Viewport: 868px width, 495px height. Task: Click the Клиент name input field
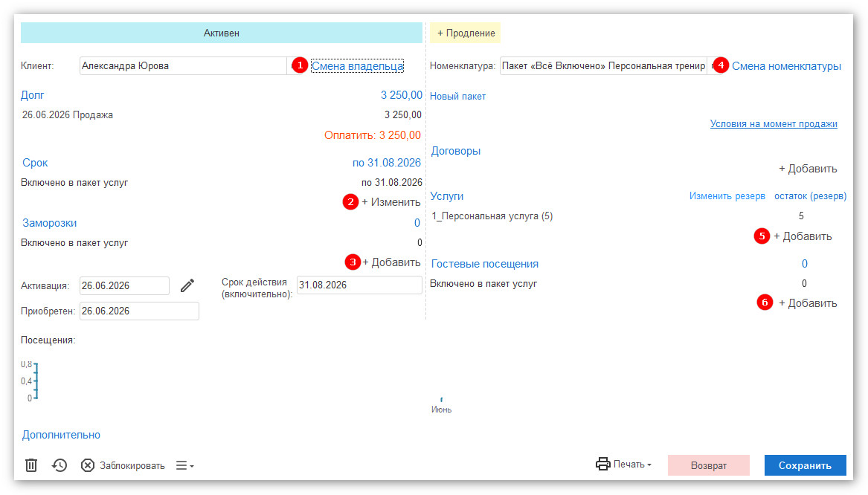(183, 66)
